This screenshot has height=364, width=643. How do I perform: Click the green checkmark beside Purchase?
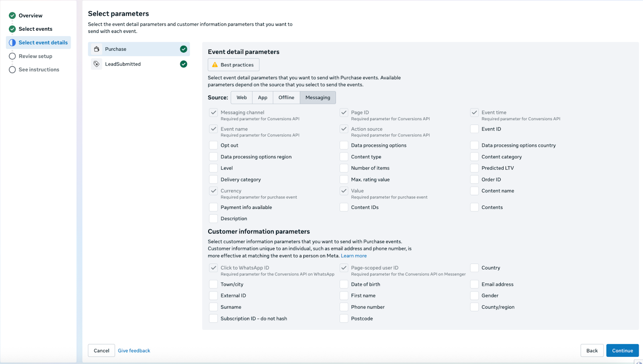[x=184, y=49]
